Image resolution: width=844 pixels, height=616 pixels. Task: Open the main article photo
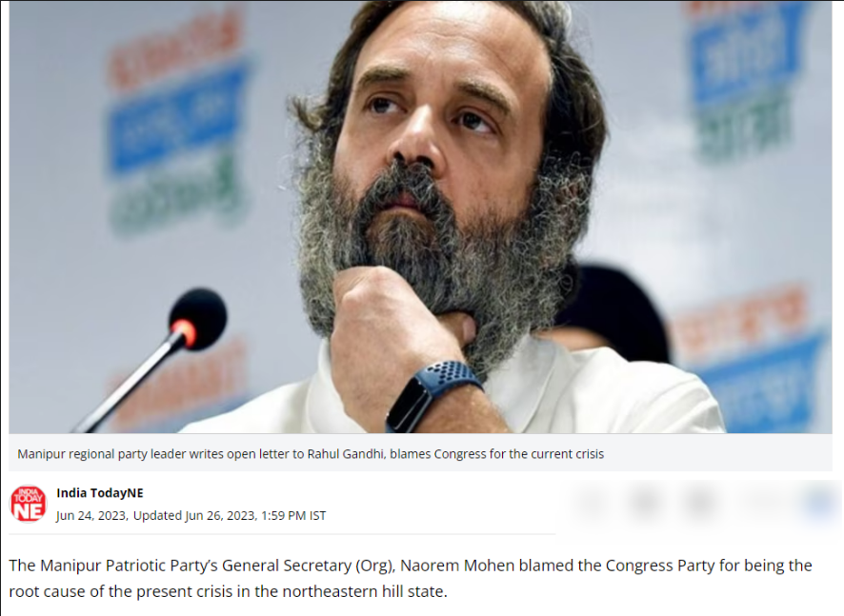coord(420,217)
